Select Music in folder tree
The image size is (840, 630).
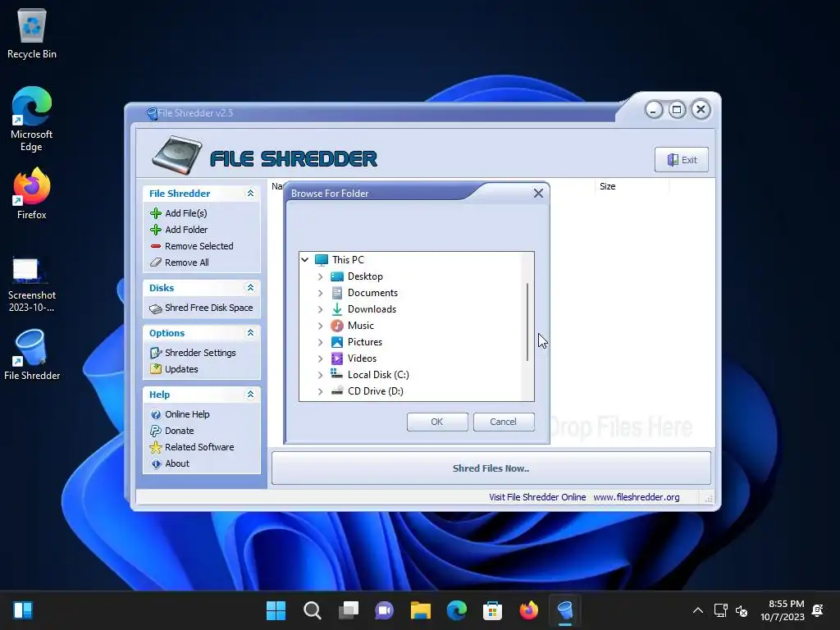pyautogui.click(x=361, y=326)
